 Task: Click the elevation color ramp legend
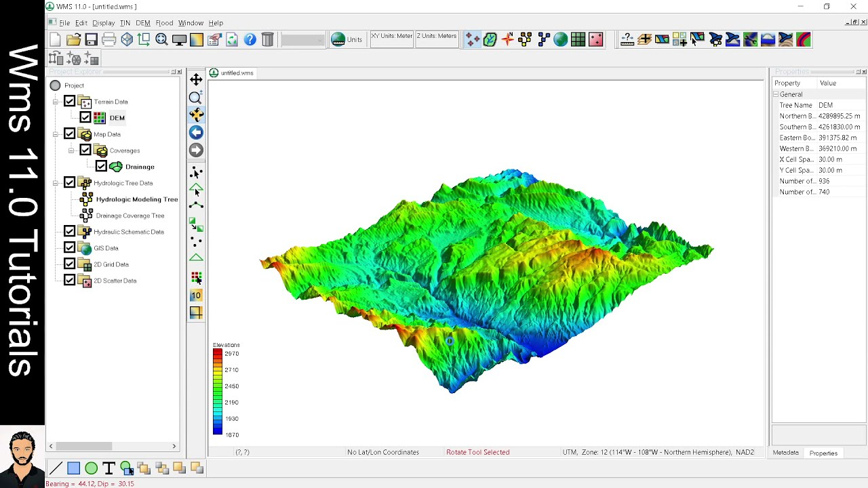[217, 392]
